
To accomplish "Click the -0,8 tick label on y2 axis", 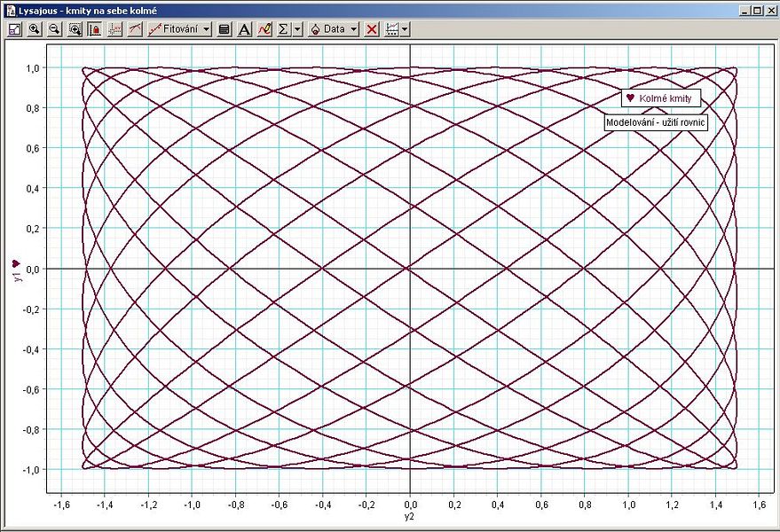I will (236, 505).
